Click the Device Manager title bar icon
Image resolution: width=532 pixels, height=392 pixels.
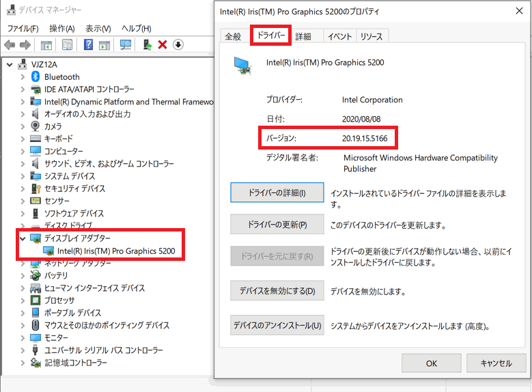pos(11,10)
